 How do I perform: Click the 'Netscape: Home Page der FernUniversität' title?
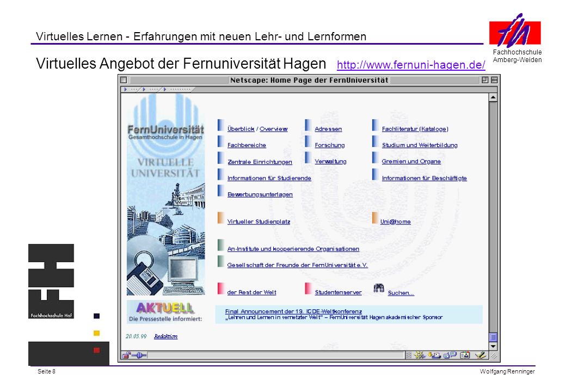coord(309,80)
